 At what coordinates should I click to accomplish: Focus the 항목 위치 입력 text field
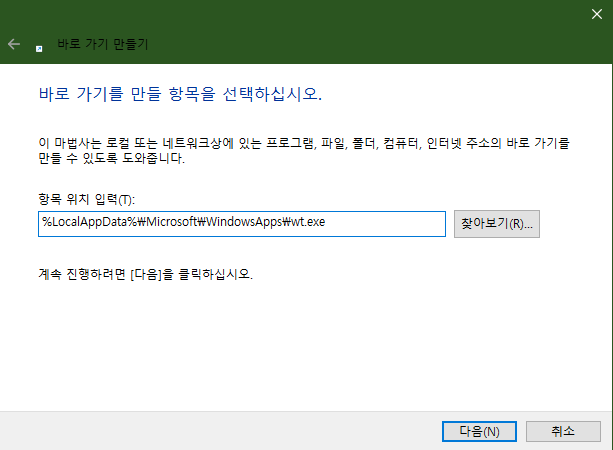pyautogui.click(x=240, y=224)
